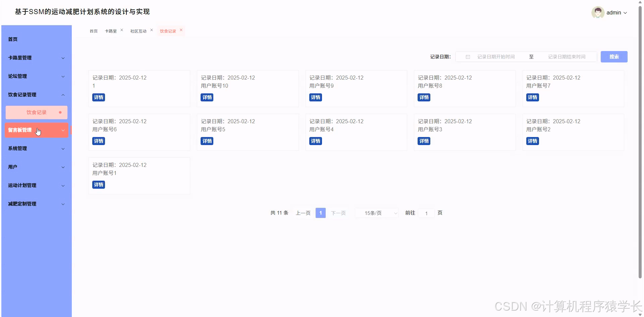This screenshot has width=644, height=317.
Task: Open the 15条/页 page-size dropdown
Action: pos(376,213)
